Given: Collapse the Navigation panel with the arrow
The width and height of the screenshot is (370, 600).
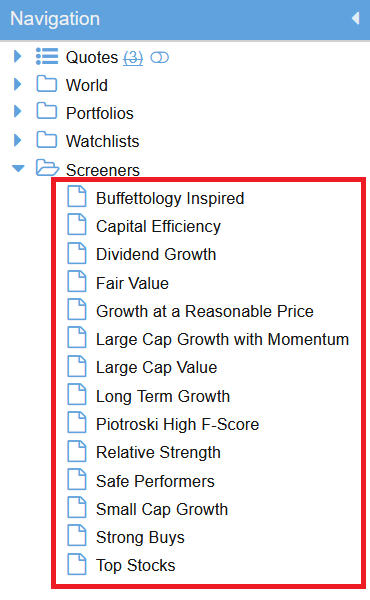Looking at the screenshot, I should coord(355,18).
